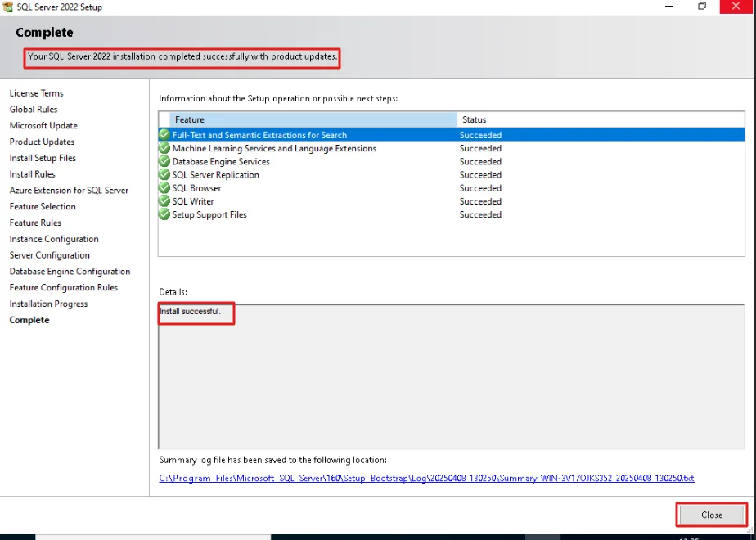Click the Install Rules step
This screenshot has width=756, height=540.
pos(32,174)
